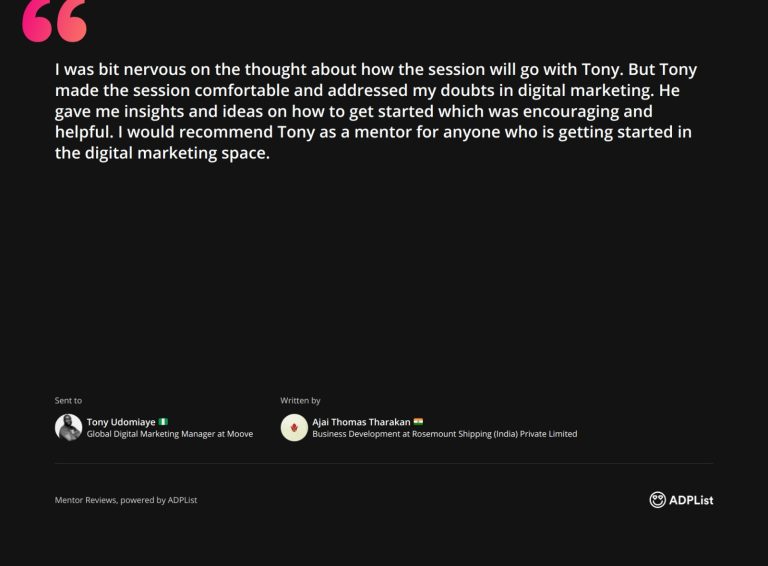Click the word "Moove" in Tony's job title
This screenshot has height=566, width=768.
coord(240,434)
